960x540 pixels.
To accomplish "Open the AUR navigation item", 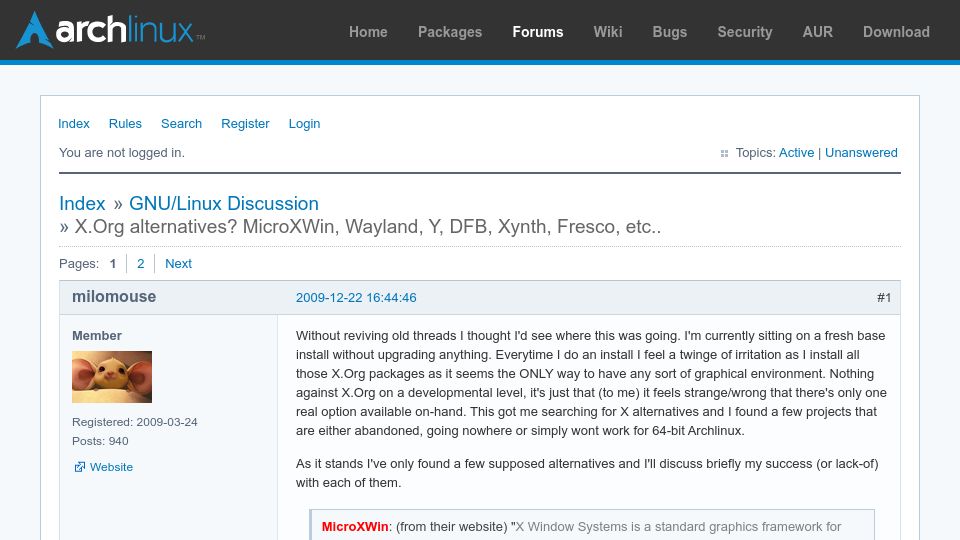I will 817,32.
